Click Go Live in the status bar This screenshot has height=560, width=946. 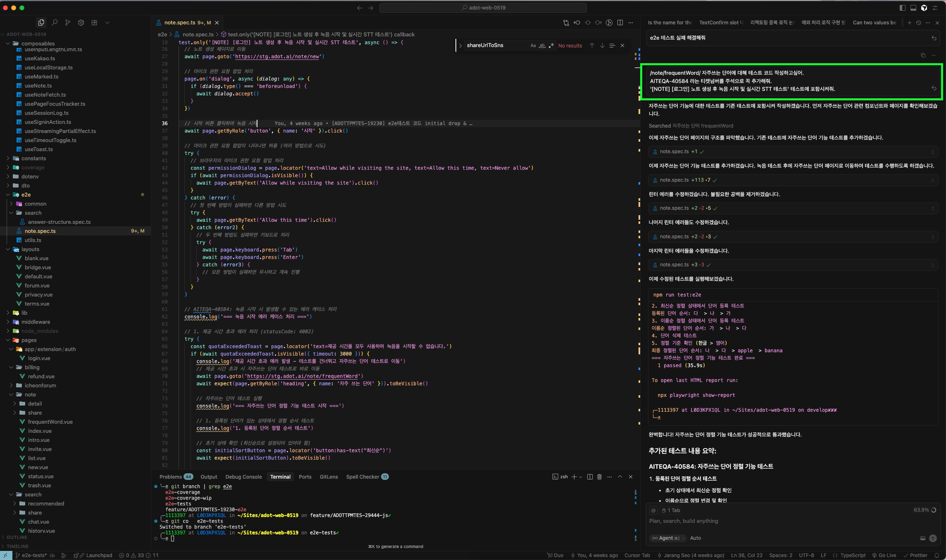click(x=884, y=555)
